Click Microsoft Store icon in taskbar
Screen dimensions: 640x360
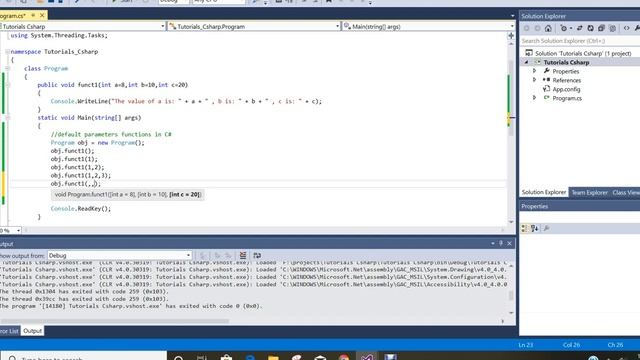226,357
